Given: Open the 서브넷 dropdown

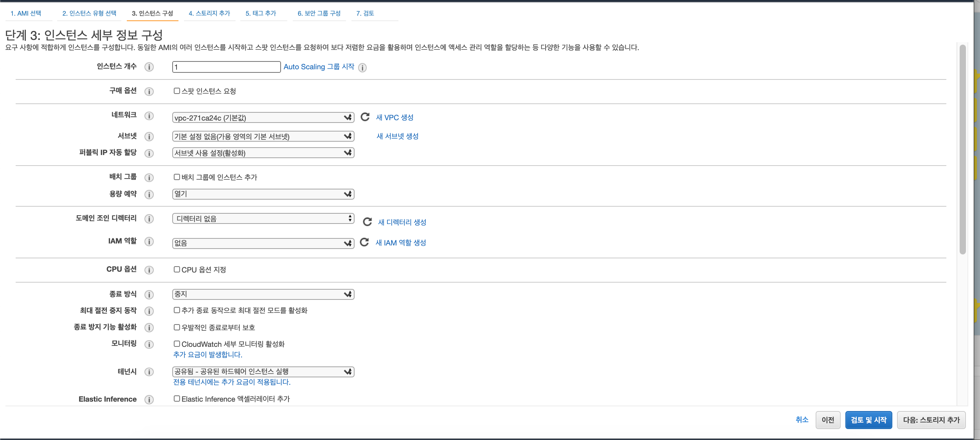Looking at the screenshot, I should [263, 136].
